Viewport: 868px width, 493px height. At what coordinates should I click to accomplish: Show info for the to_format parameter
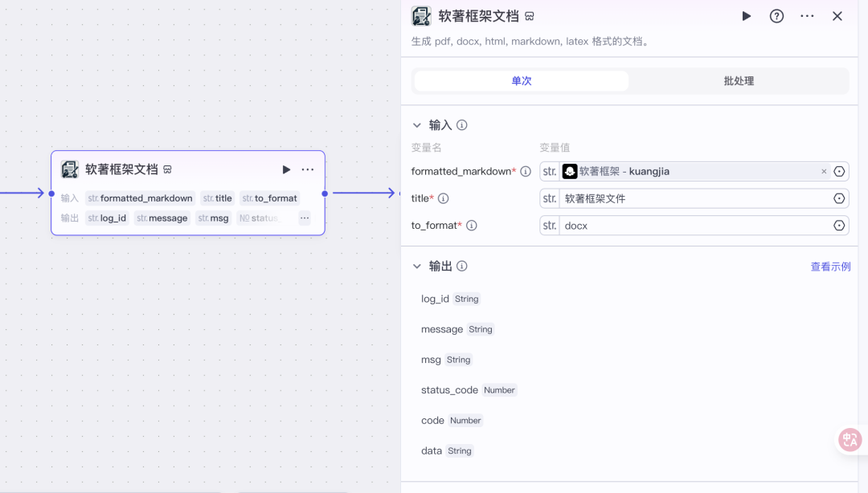point(472,225)
